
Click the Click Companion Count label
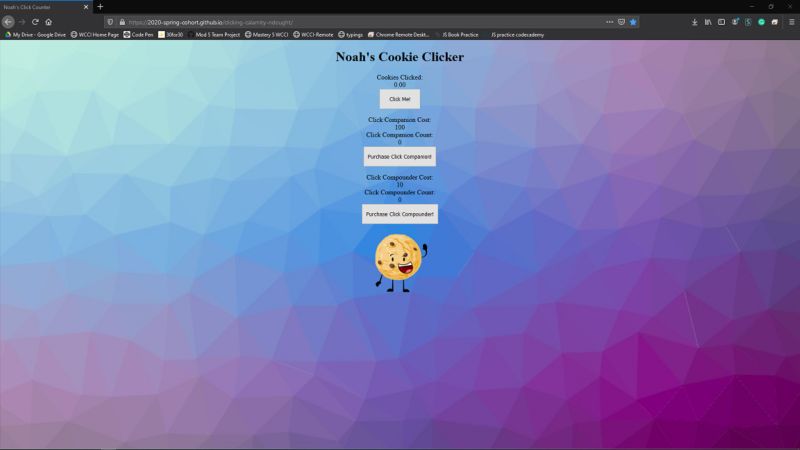tap(399, 135)
